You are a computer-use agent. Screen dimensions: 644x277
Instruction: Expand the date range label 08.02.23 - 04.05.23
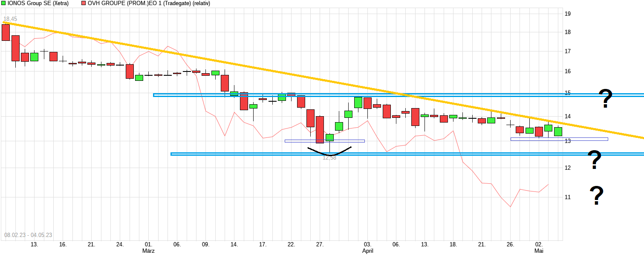pos(29,234)
